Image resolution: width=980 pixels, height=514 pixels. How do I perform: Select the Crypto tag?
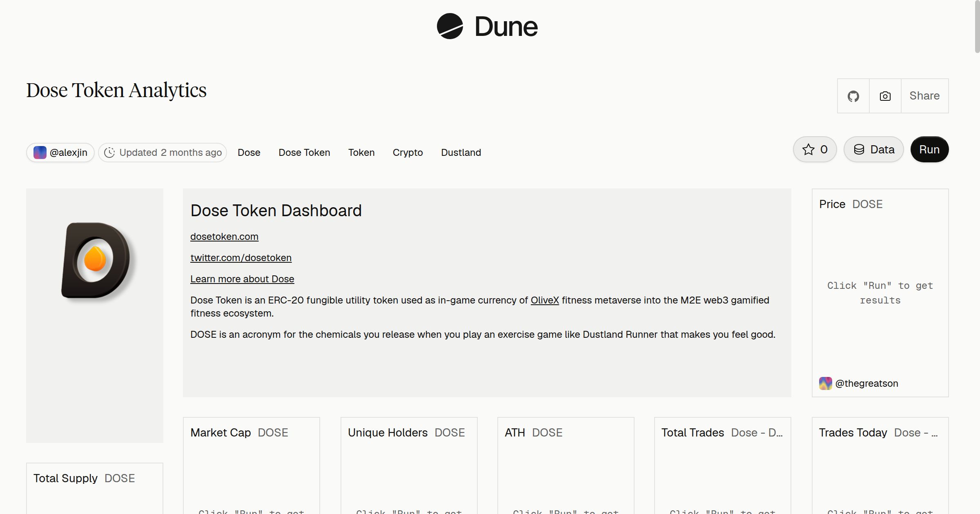click(x=408, y=153)
